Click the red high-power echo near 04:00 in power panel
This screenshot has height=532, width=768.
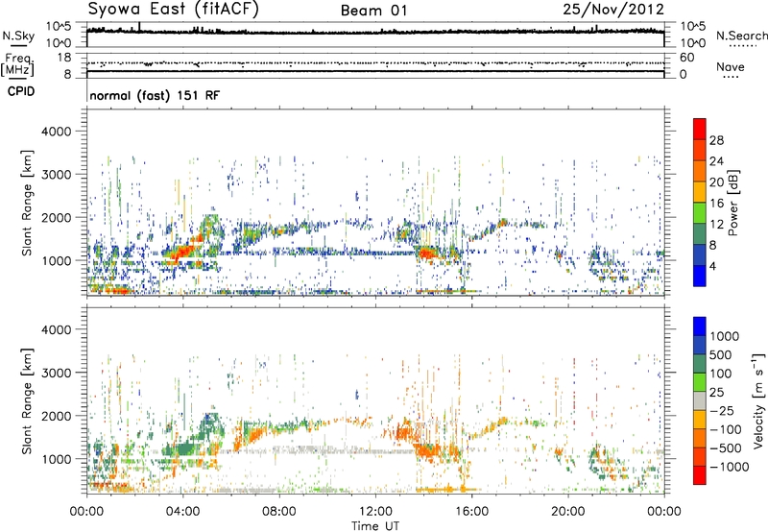(x=183, y=252)
